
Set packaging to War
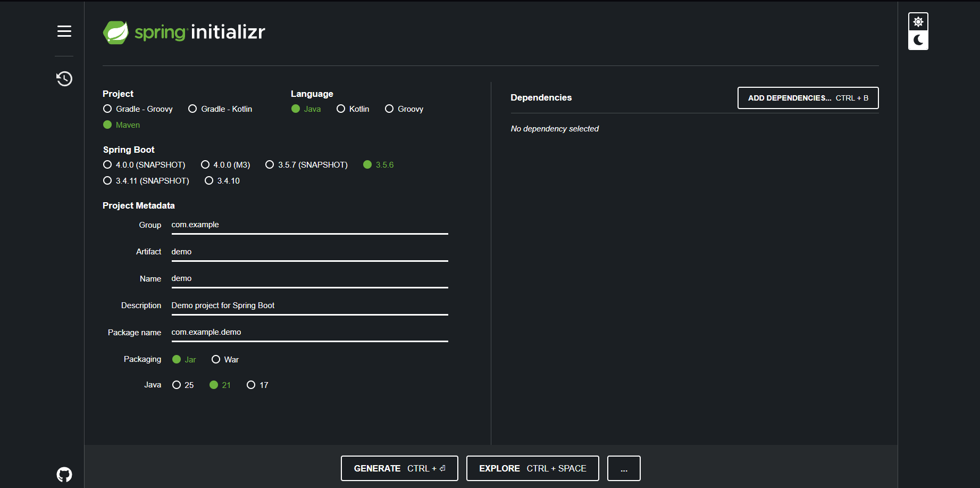216,360
